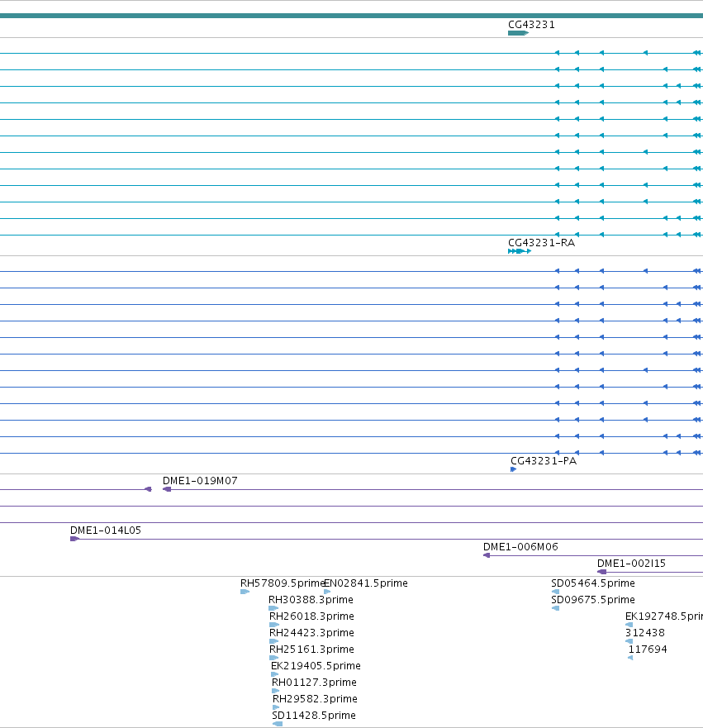Select the DME1-006M06 clone end arrow
Image resolution: width=703 pixels, height=728 pixels.
point(487,555)
